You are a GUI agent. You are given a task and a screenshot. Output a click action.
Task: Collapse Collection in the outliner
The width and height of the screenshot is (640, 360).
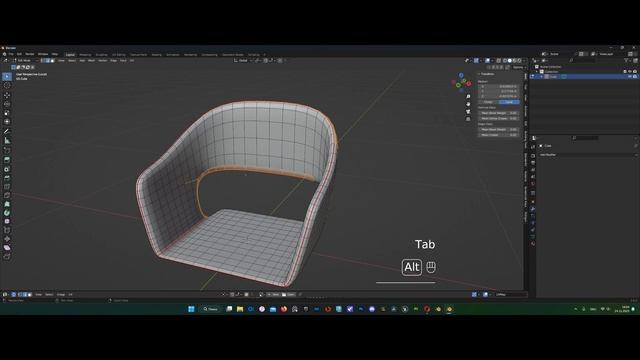pyautogui.click(x=537, y=71)
